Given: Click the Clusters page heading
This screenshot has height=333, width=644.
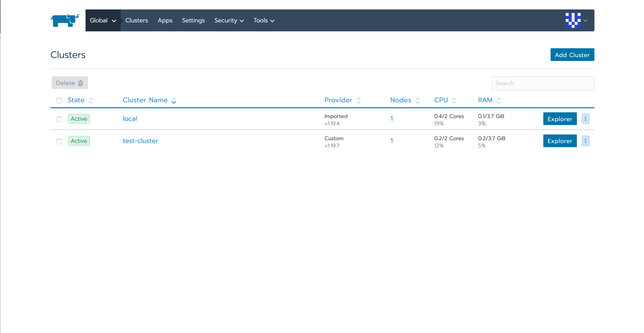Looking at the screenshot, I should [68, 55].
